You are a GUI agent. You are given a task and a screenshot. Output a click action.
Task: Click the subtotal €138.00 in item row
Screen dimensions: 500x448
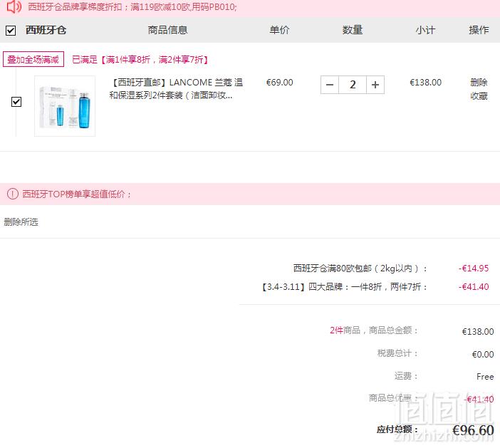coord(425,83)
